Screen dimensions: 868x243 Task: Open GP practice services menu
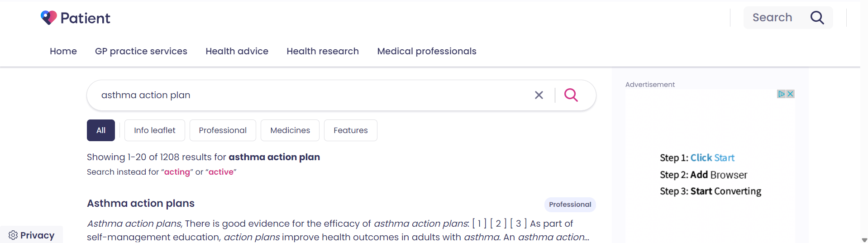point(141,51)
